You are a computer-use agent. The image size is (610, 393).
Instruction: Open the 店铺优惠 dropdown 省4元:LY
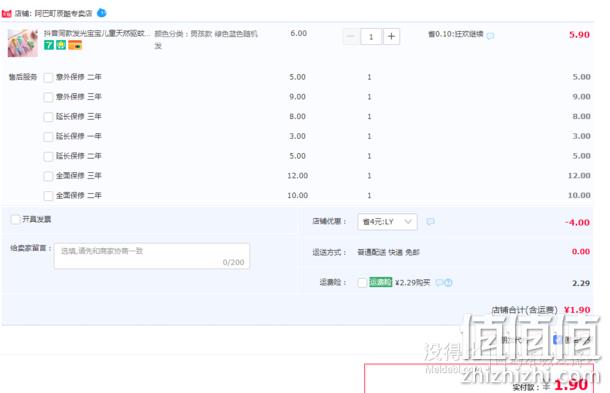[x=387, y=221]
